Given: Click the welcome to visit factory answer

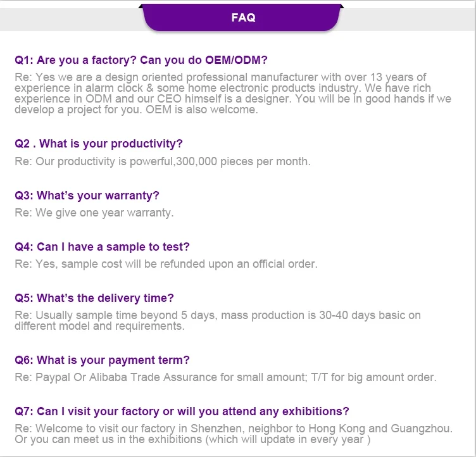Looking at the screenshot, I should point(234,434).
